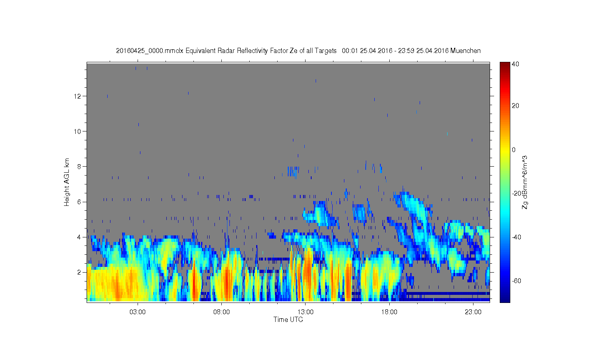Click the height tick label '12'

78,96
